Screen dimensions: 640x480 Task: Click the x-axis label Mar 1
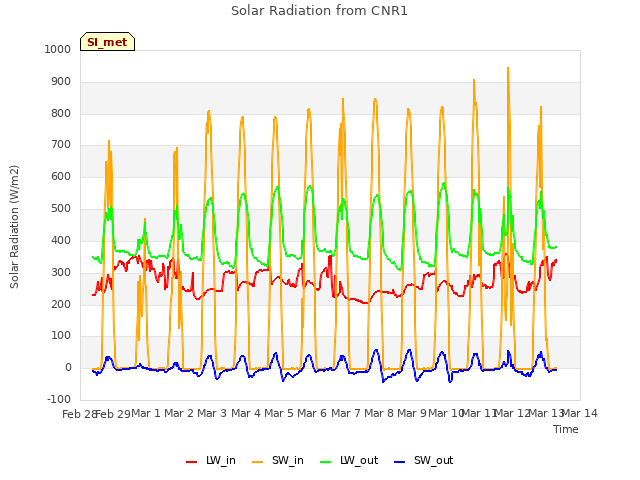click(x=146, y=413)
